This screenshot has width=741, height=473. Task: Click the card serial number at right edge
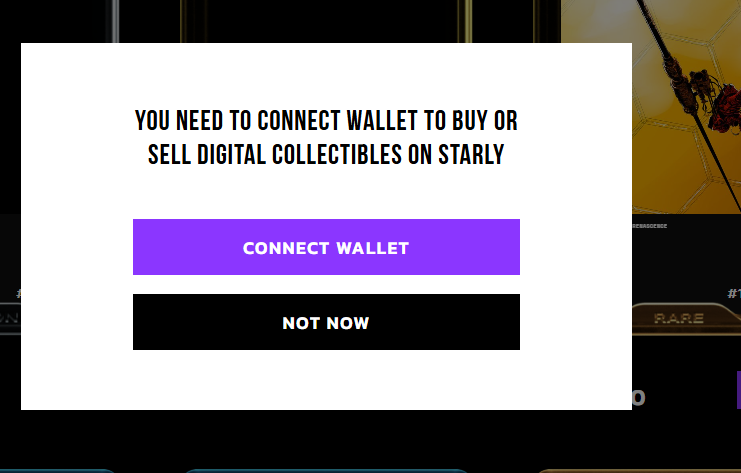point(734,293)
